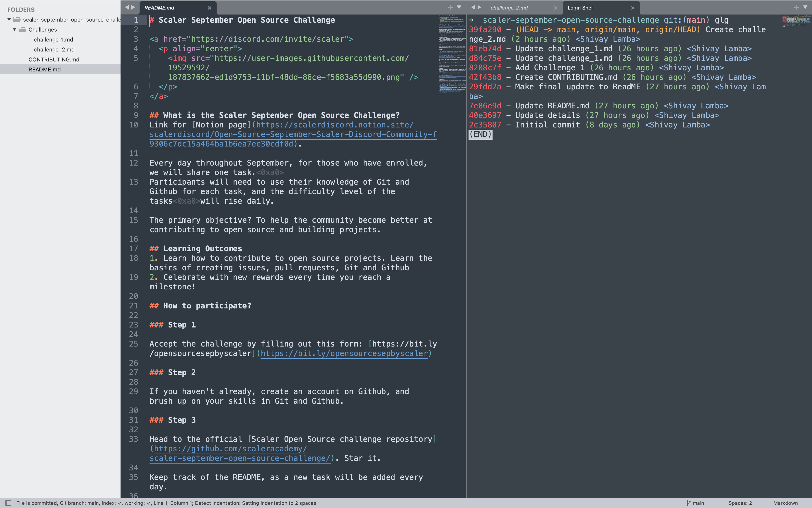Go forward tab arrow in right pane
The image size is (812, 508).
pos(479,7)
